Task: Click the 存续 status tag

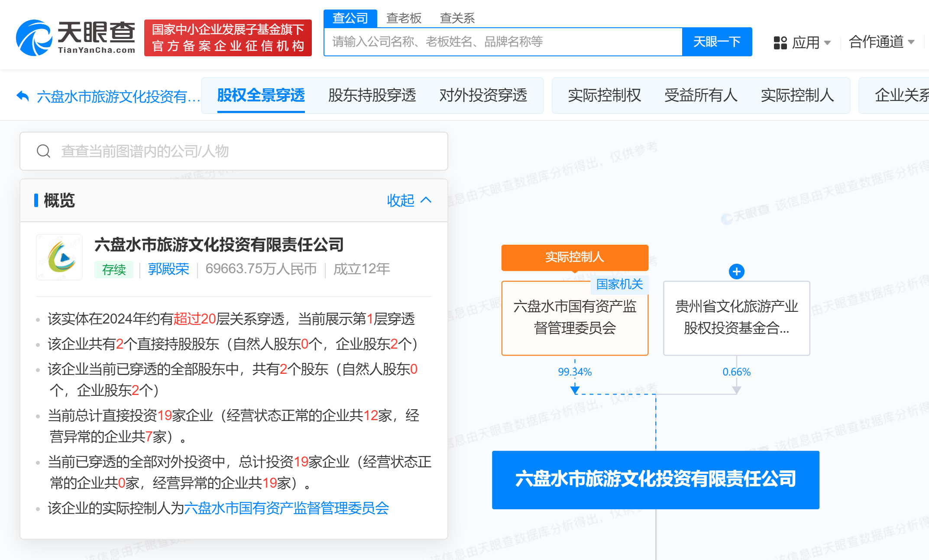Action: (114, 269)
